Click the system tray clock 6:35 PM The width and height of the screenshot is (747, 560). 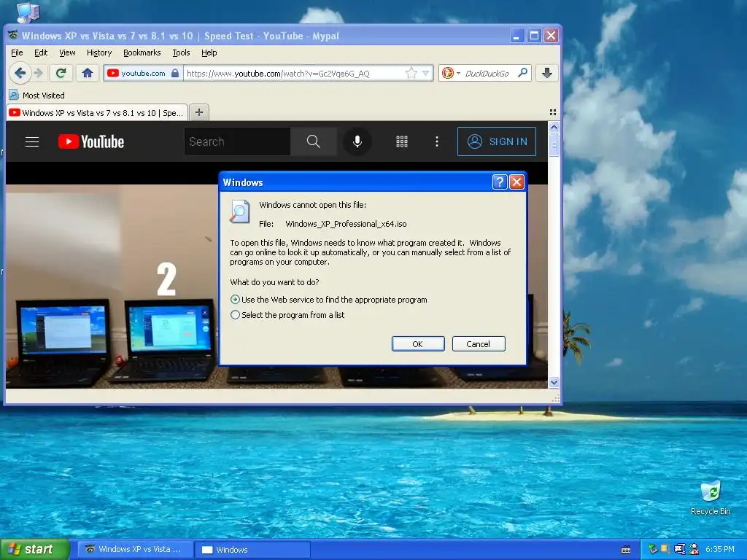click(719, 550)
